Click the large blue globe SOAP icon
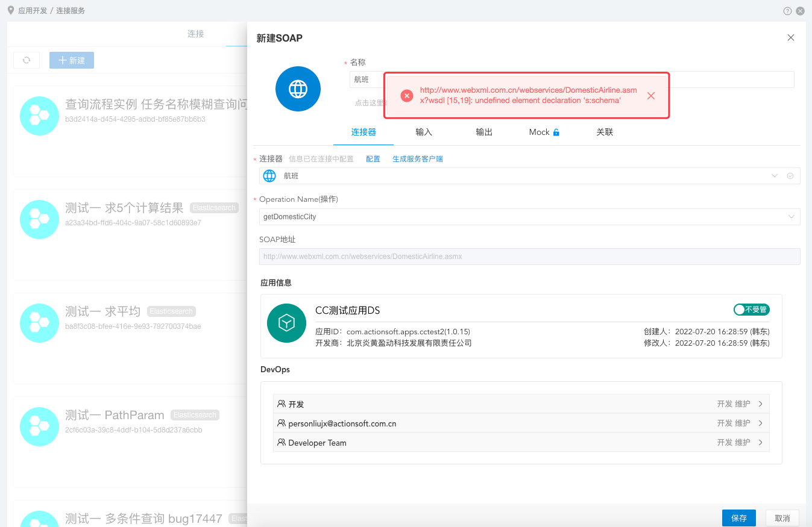Viewport: 812px width, 527px height. coord(298,89)
